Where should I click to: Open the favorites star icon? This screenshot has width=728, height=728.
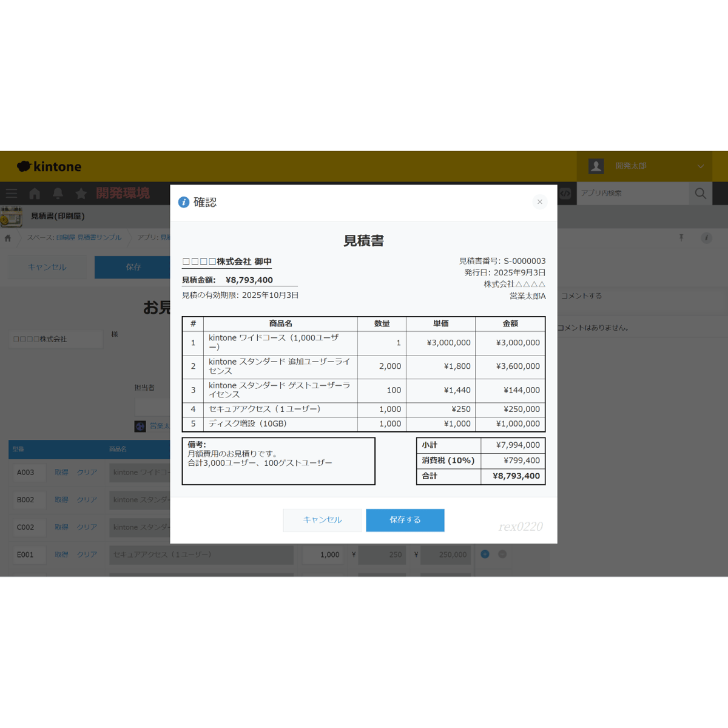pos(81,194)
